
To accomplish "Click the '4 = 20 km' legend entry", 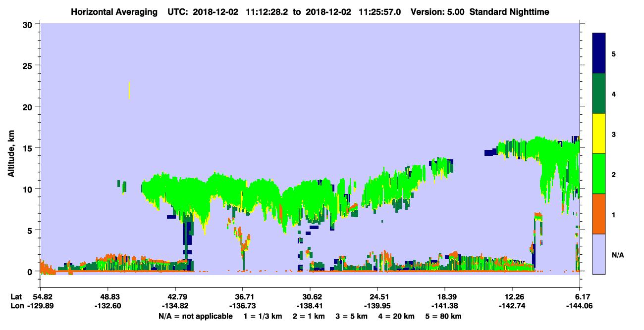I will (x=396, y=316).
